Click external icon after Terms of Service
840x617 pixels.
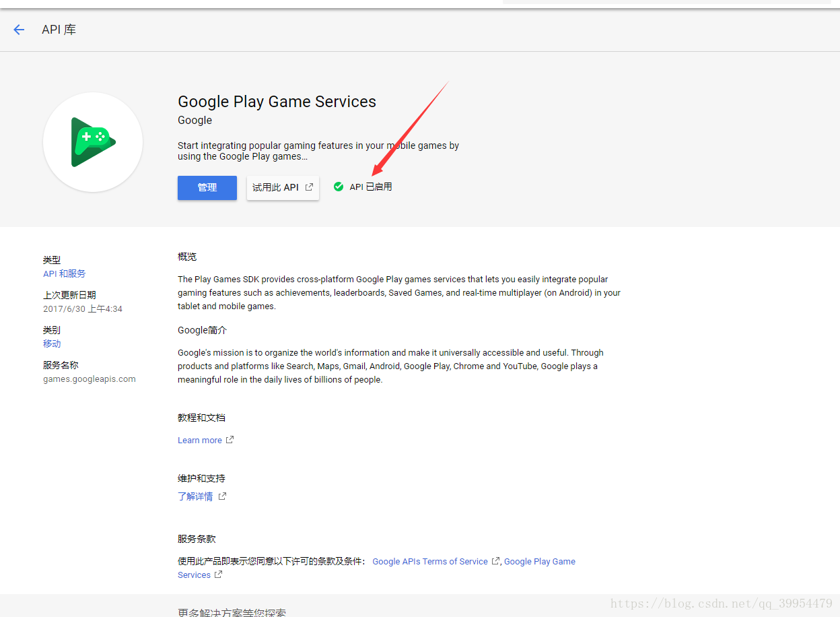coord(495,561)
